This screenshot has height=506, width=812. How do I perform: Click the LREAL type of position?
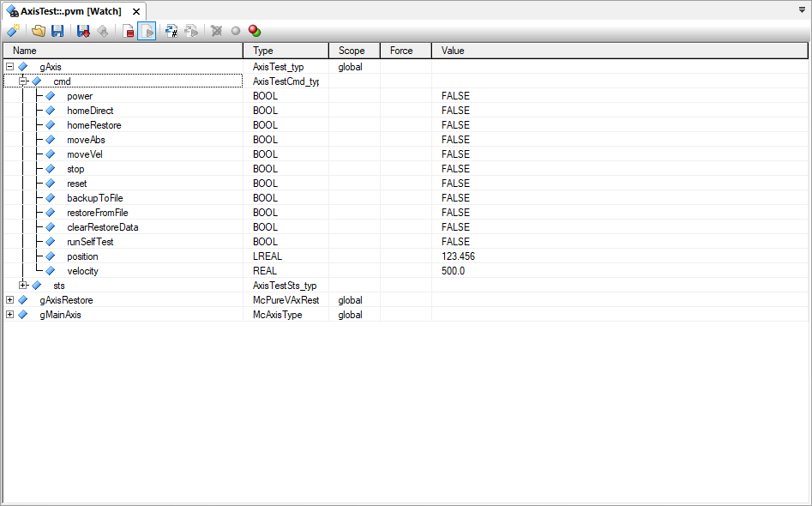point(268,256)
